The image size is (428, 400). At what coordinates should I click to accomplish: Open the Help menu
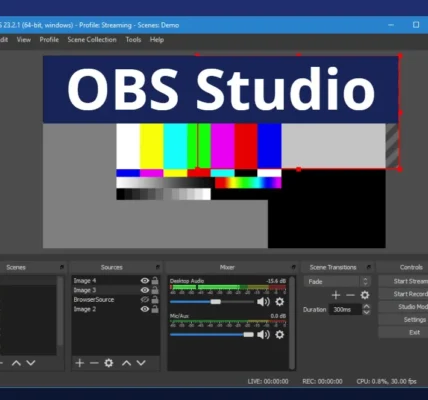(157, 40)
